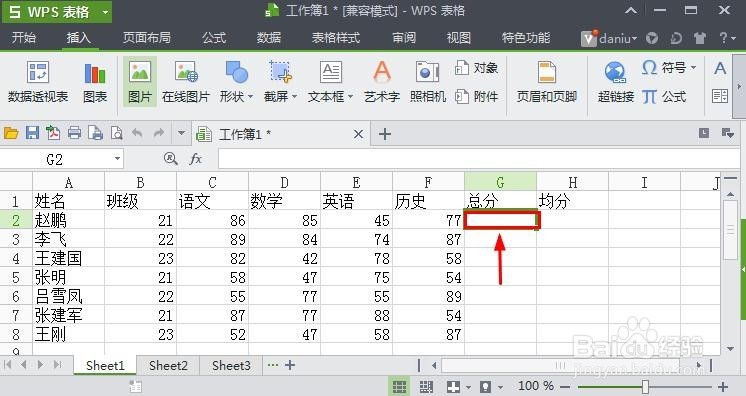Open print preview magnifier icon
Image resolution: width=746 pixels, height=396 pixels.
point(117,133)
